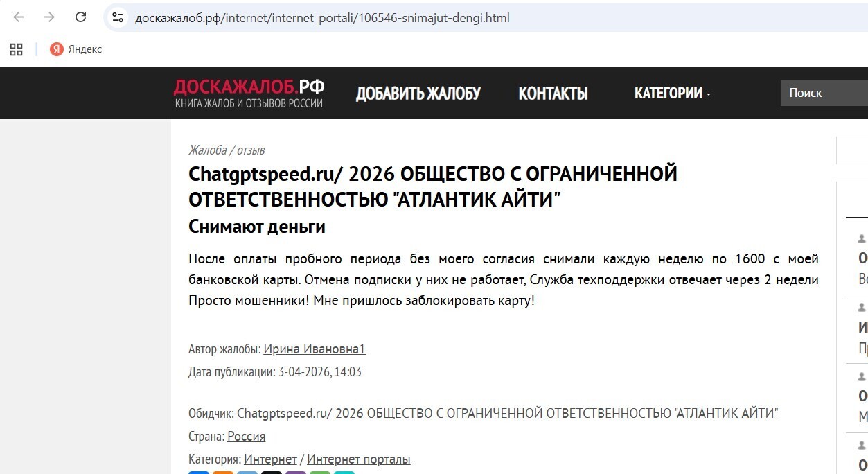Open the Интернет порталы subcategory link

[x=359, y=459]
